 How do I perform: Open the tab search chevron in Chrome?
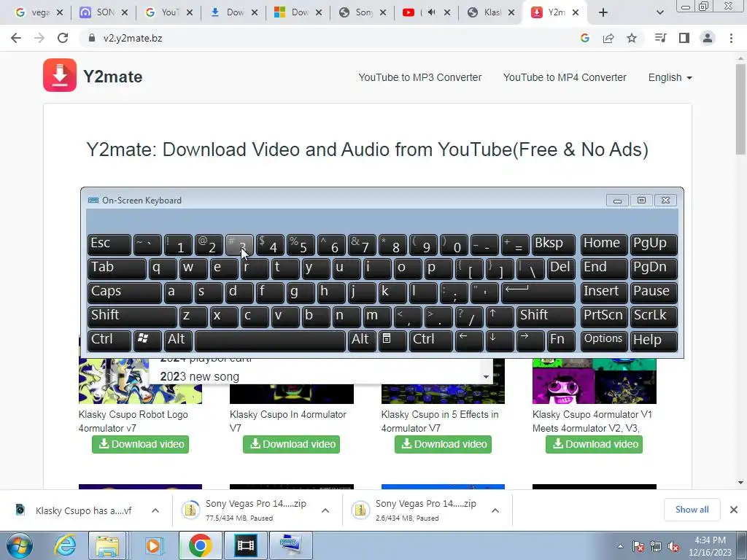coord(659,12)
